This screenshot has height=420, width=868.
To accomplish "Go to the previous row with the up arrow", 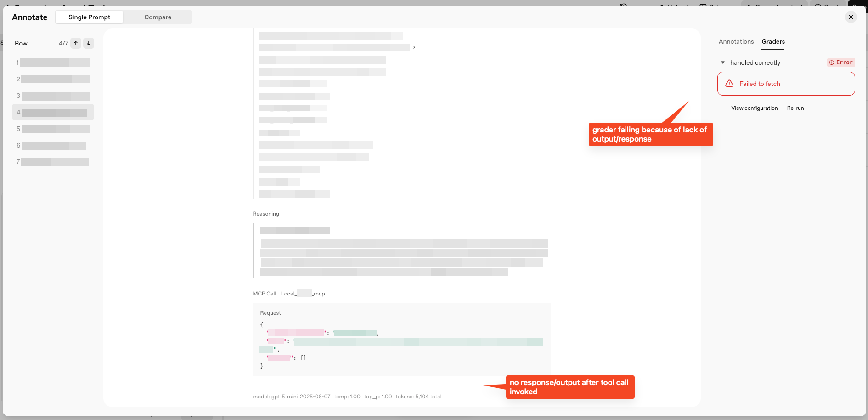I will pyautogui.click(x=76, y=43).
